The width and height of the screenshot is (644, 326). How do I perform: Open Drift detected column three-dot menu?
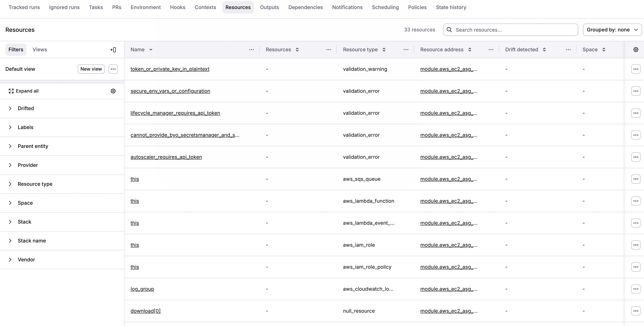[568, 50]
